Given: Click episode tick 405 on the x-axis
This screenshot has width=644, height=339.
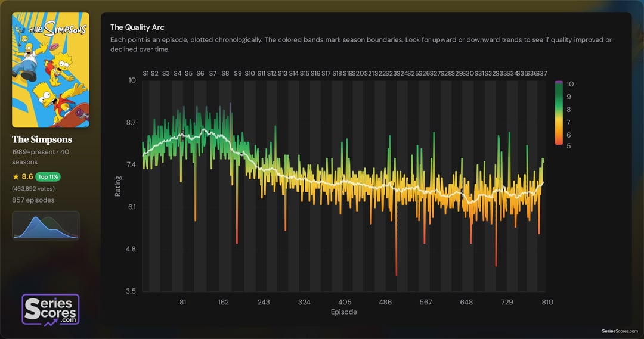Looking at the screenshot, I should 345,302.
